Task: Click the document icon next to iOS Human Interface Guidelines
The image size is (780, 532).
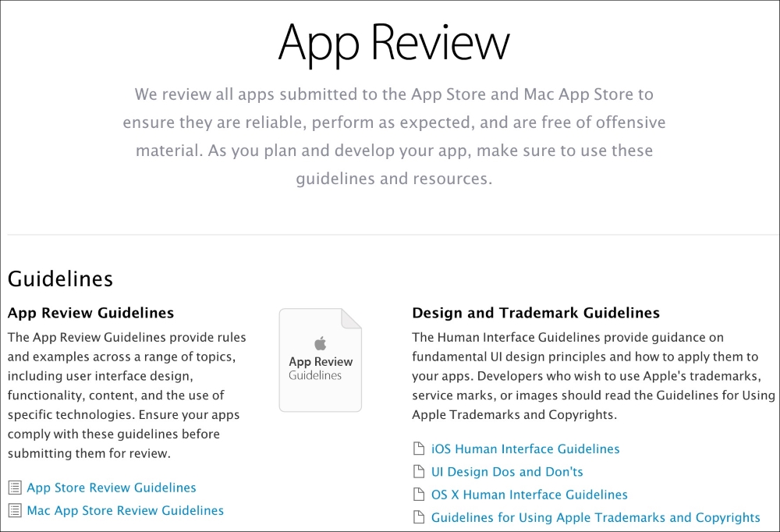Action: [x=419, y=449]
